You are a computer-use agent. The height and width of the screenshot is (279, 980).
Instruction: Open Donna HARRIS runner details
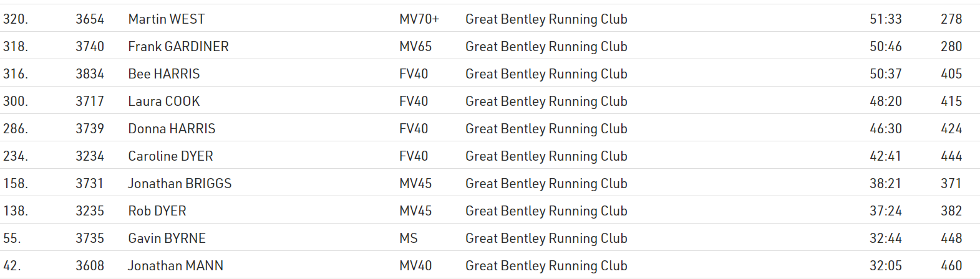[172, 129]
